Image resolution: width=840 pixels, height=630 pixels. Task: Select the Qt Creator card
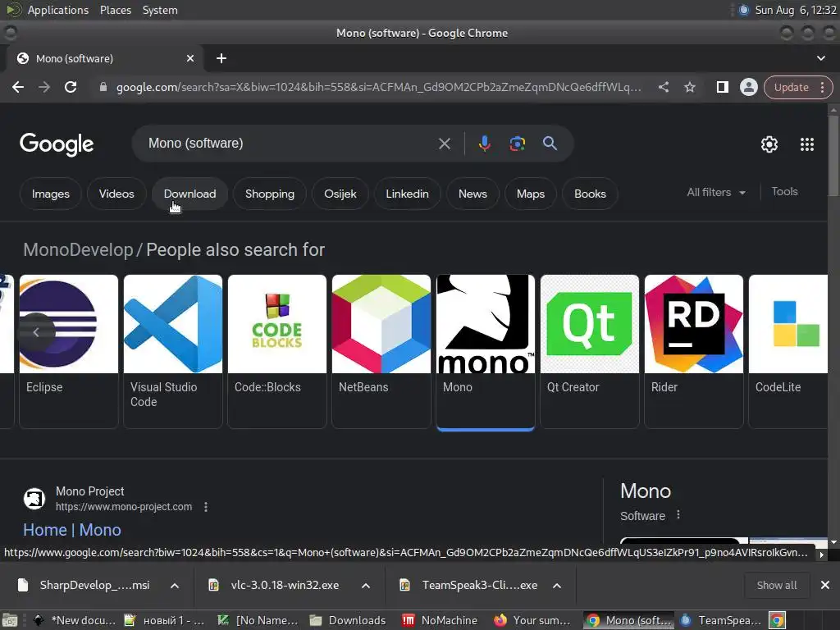pos(589,351)
